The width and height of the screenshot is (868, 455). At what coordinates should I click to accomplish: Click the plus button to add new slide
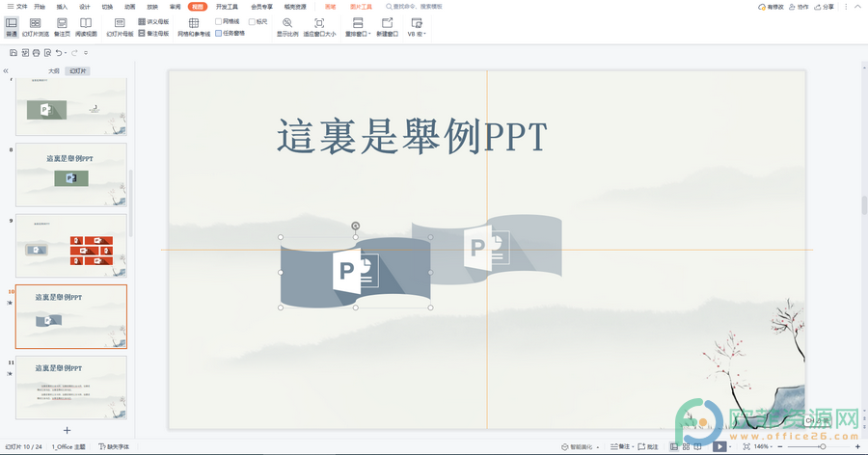tap(67, 430)
